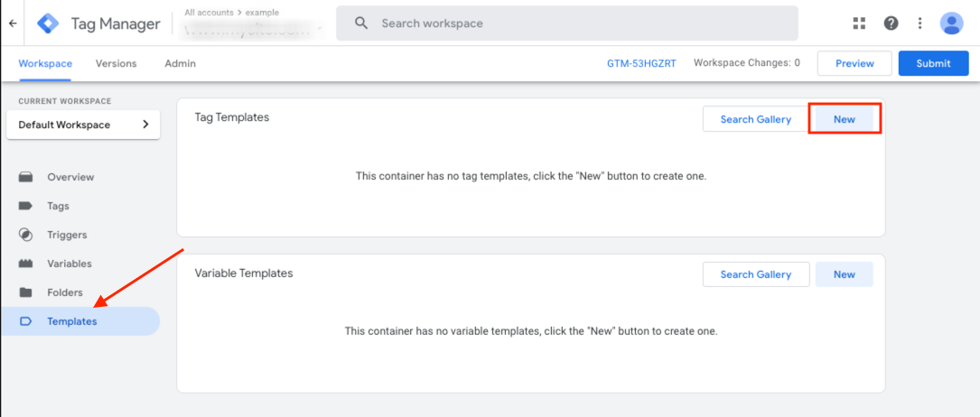Click New in Tag Templates section
This screenshot has width=980, height=417.
coord(844,119)
